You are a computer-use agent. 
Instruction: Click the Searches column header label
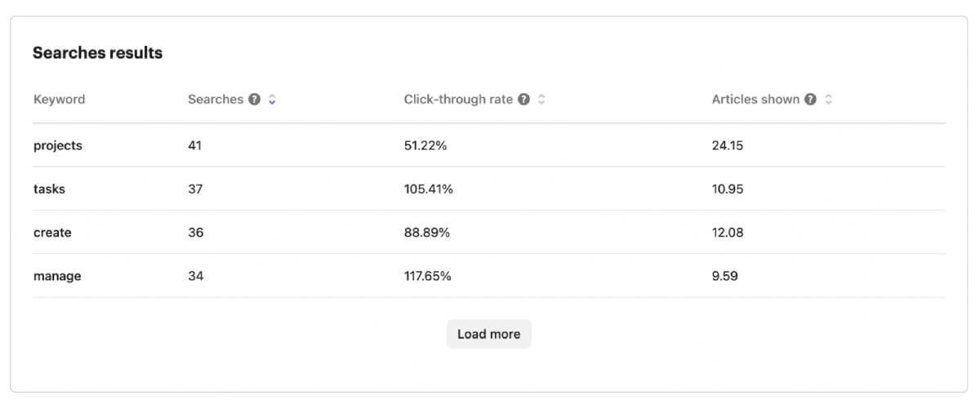(216, 100)
